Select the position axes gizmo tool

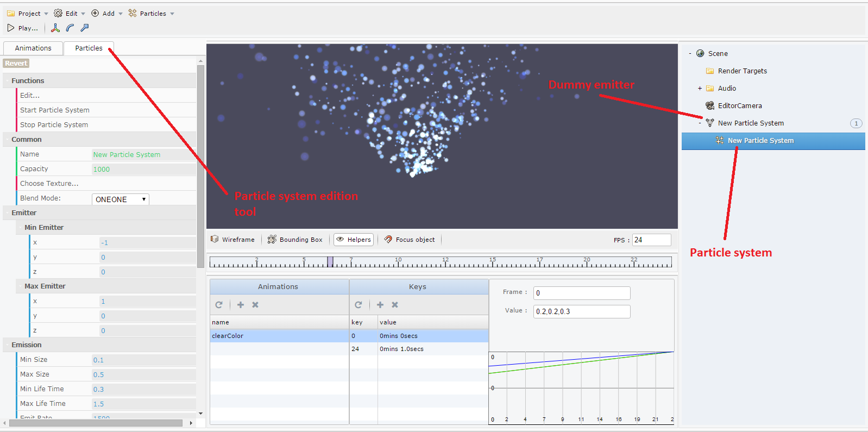pos(55,28)
